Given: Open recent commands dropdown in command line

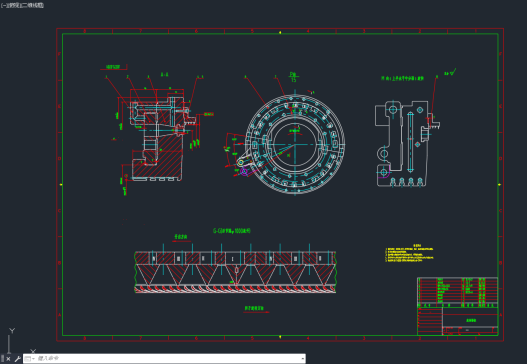Looking at the screenshot, I should click(x=30, y=359).
